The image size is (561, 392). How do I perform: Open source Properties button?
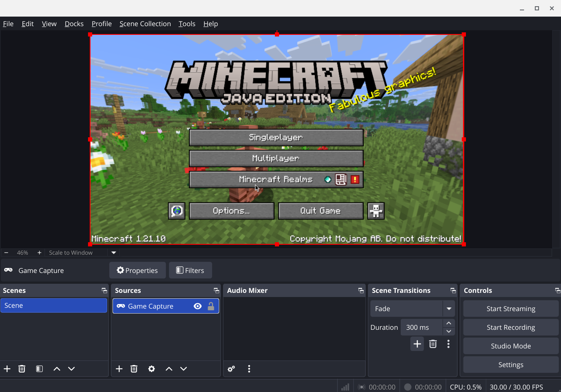[x=137, y=270]
